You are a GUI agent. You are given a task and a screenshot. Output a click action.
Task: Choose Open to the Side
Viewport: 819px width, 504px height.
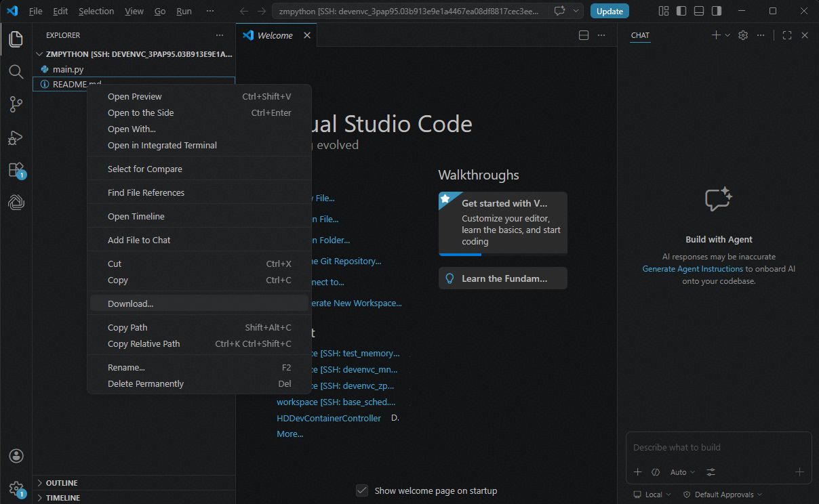tap(199, 112)
